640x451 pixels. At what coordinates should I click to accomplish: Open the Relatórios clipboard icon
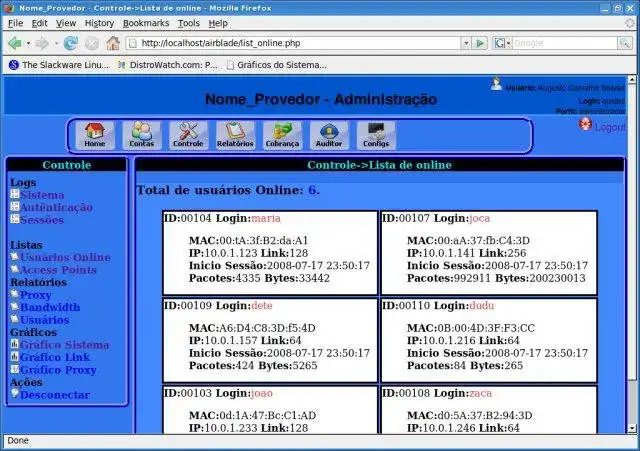[235, 135]
